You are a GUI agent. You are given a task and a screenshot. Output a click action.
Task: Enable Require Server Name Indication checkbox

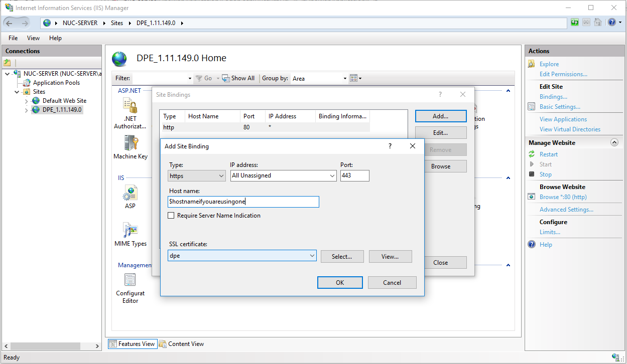click(171, 216)
